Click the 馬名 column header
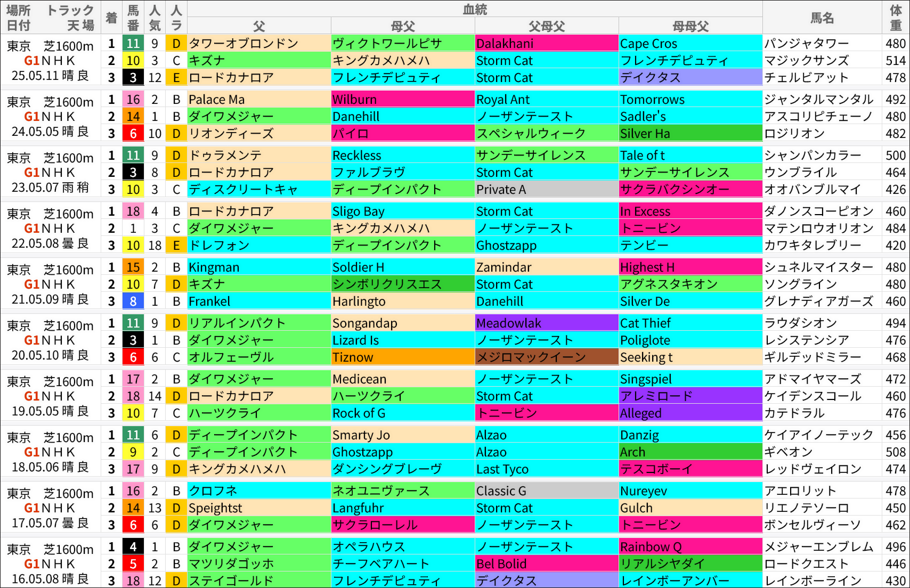This screenshot has height=588, width=910. [x=822, y=18]
